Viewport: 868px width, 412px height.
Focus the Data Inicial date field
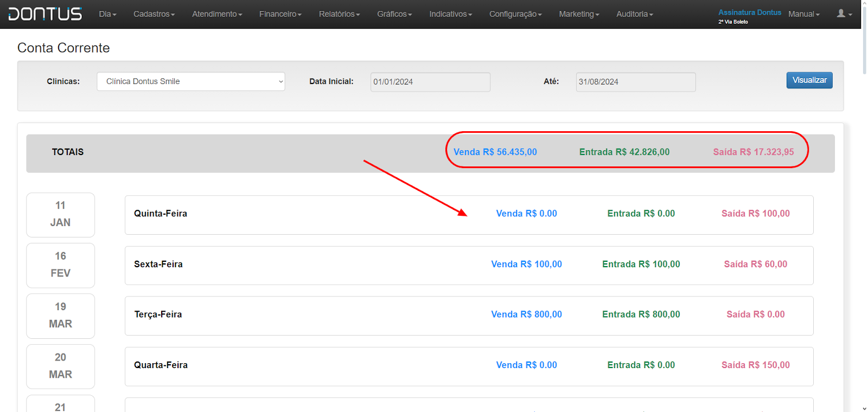(x=430, y=82)
